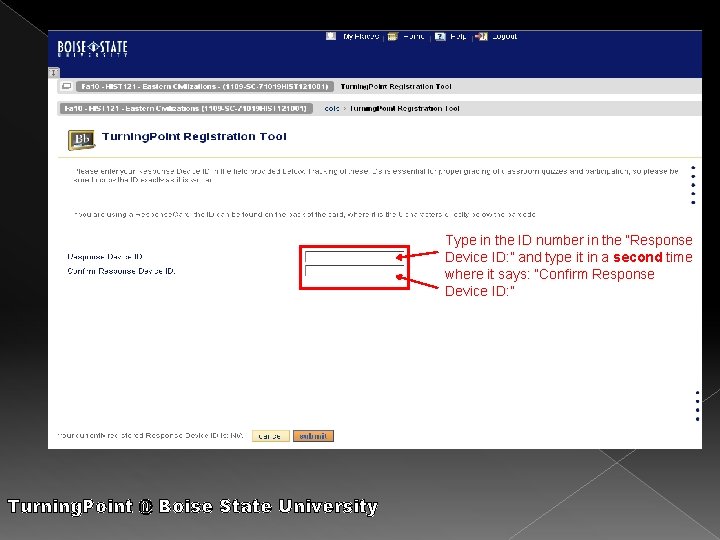
Task: Open the Help link
Action: pos(458,36)
